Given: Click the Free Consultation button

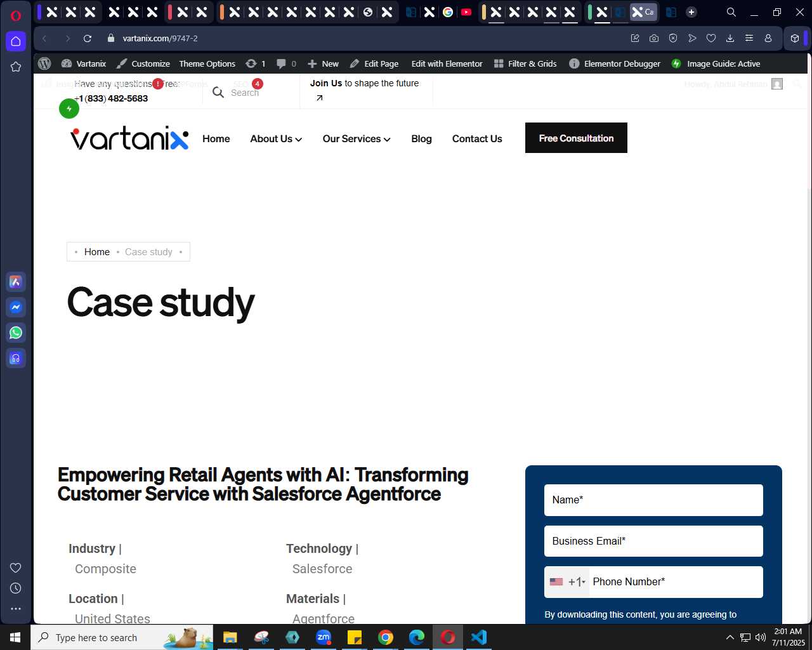Looking at the screenshot, I should [x=576, y=138].
